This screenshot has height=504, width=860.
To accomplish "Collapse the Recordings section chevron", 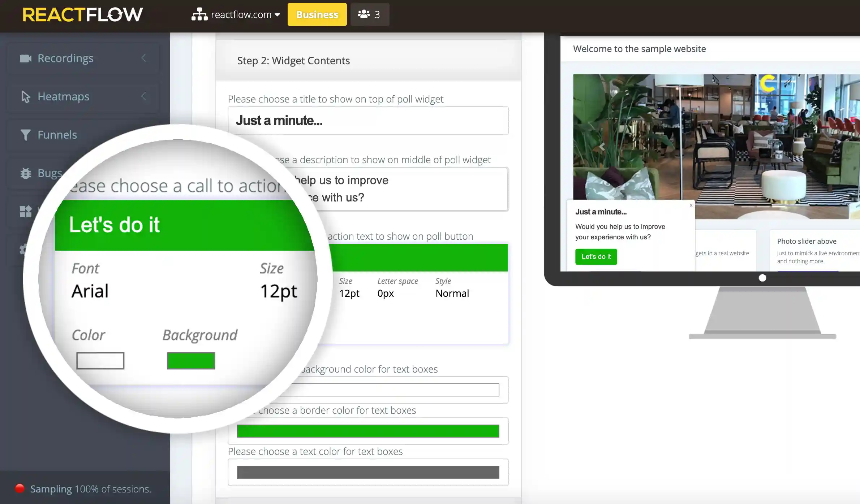I will pyautogui.click(x=144, y=58).
